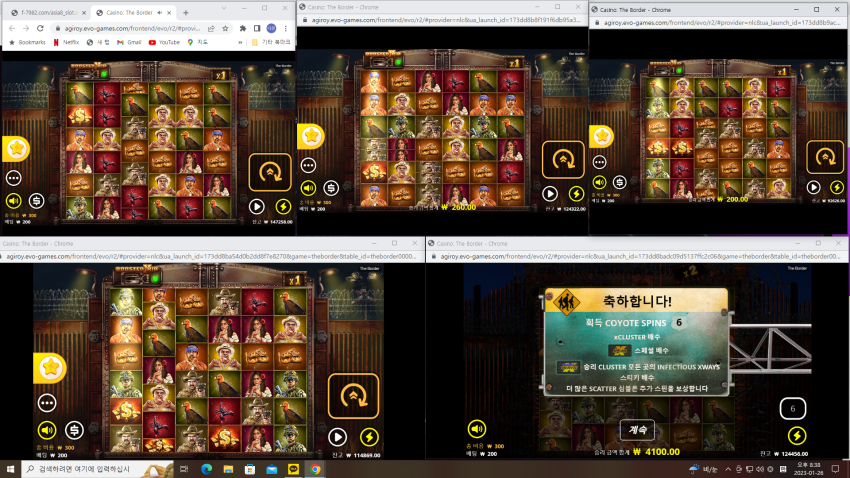Bookmark this page with star icon

coord(225,28)
